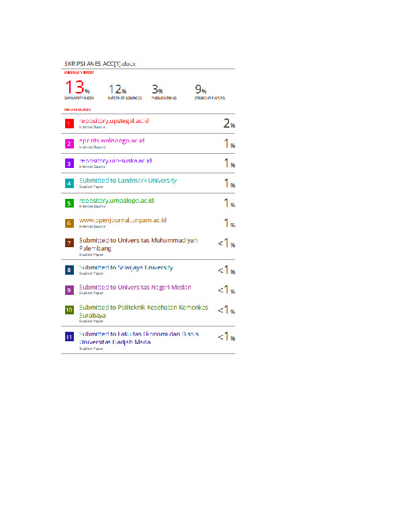This screenshot has width=411, height=532.
Task: Click the 2% value for repository.upstegal.ac.id
Action: (x=229, y=124)
